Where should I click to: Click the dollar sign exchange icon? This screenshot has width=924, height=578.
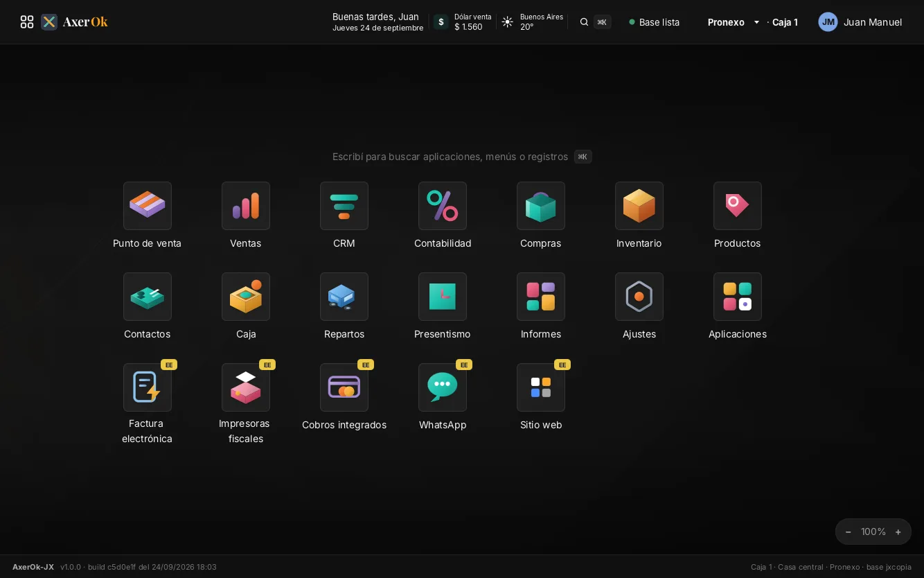[441, 22]
